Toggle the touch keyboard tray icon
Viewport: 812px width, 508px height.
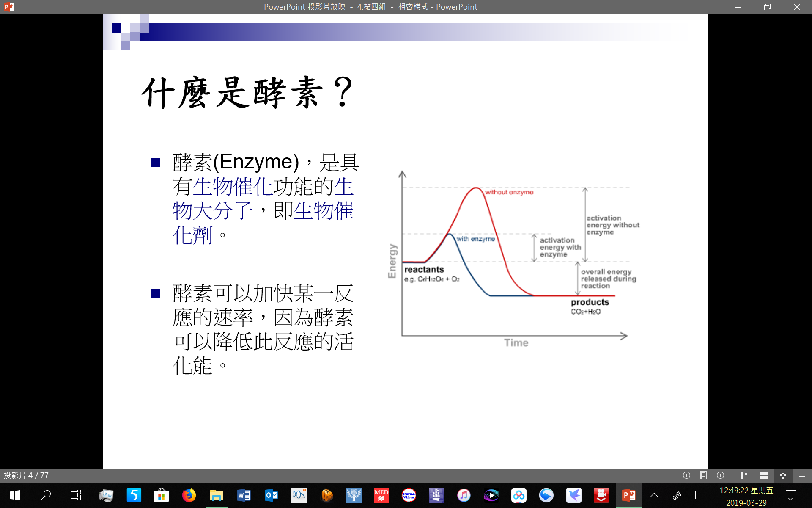click(x=702, y=495)
